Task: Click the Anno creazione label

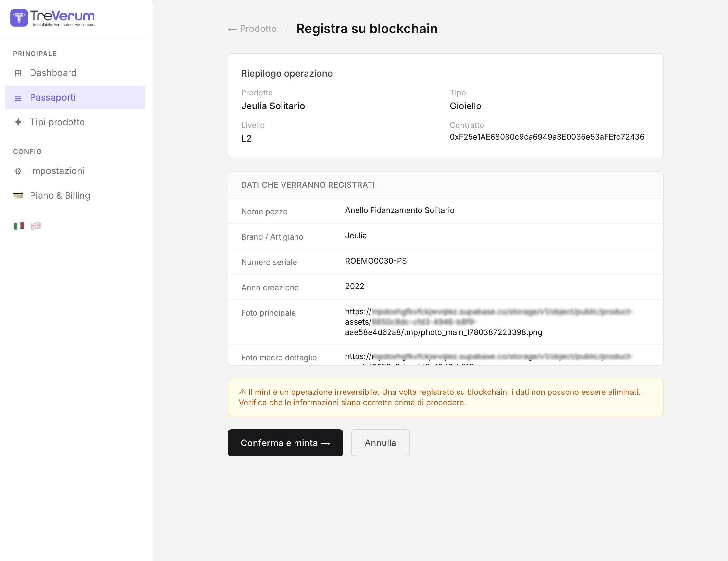Action: point(270,288)
